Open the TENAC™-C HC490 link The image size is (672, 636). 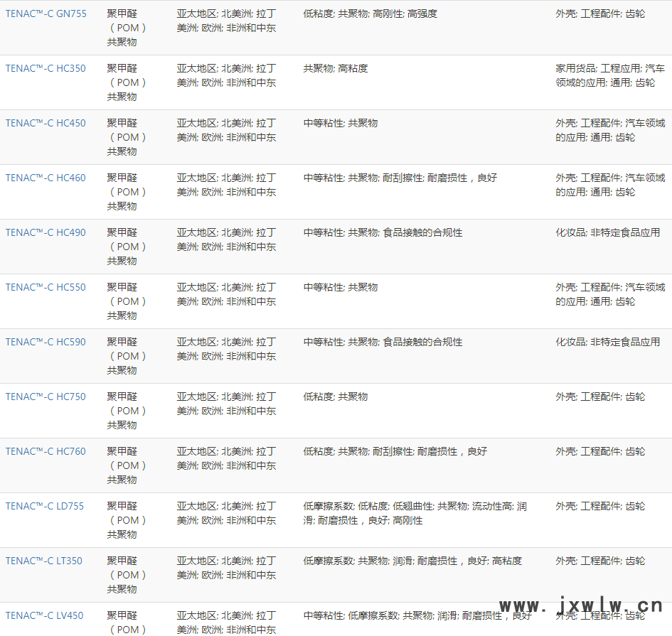(46, 232)
